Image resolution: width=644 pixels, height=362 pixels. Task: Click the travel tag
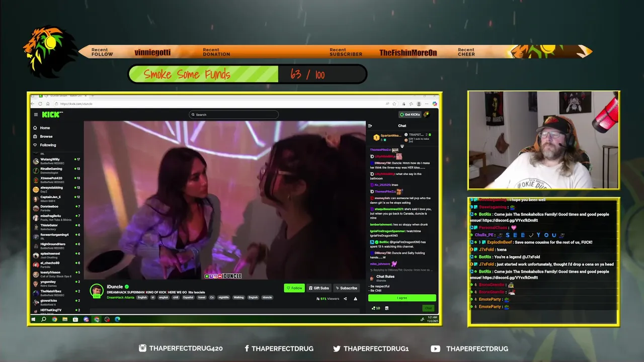pos(202,297)
